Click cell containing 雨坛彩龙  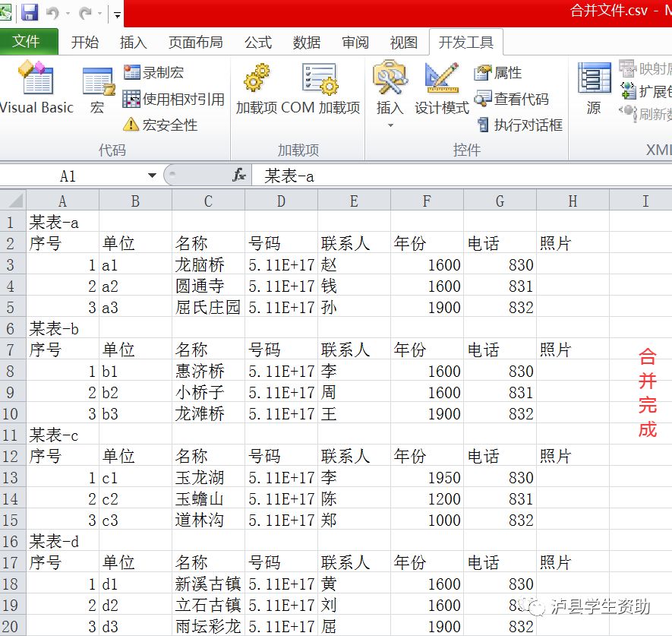point(208,626)
